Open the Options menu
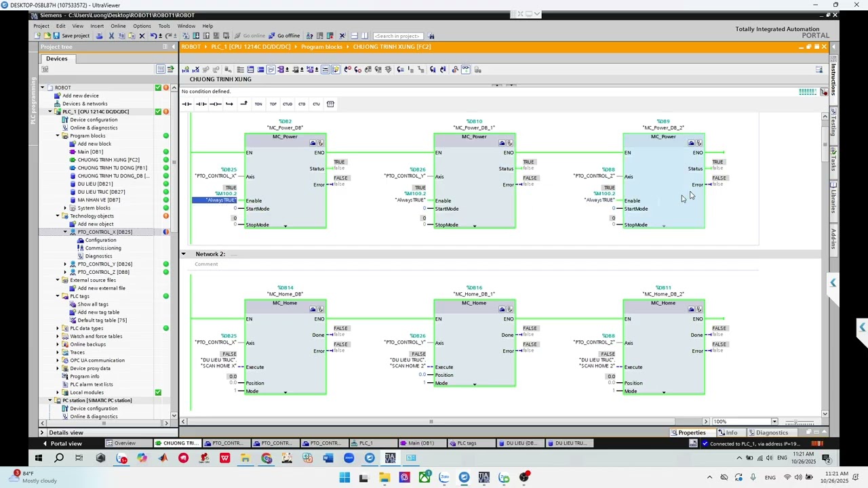The image size is (868, 488). (142, 26)
